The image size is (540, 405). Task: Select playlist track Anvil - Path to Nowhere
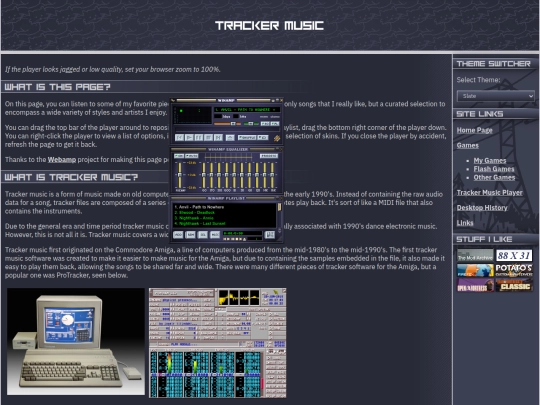(x=224, y=207)
